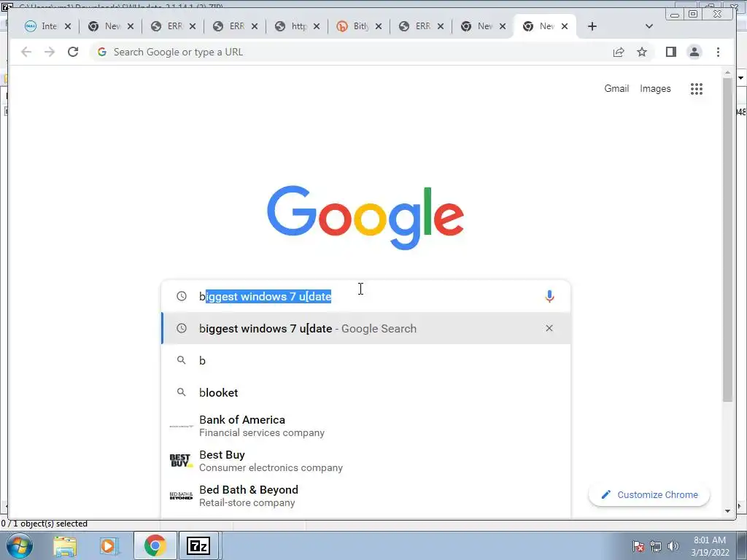The height and width of the screenshot is (560, 747).
Task: Select the single letter b suggestion
Action: [366, 360]
